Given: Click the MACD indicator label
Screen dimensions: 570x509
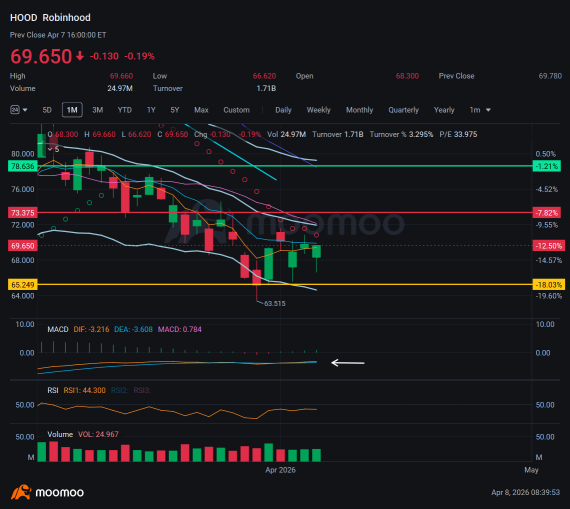Looking at the screenshot, I should pos(58,329).
